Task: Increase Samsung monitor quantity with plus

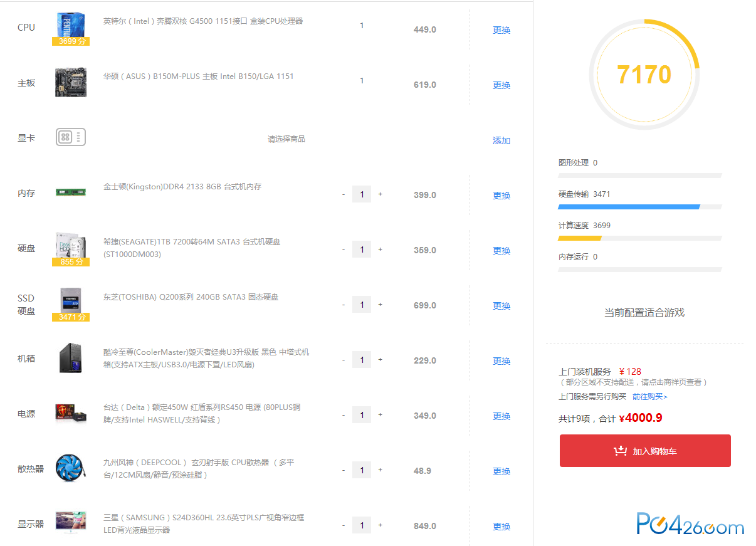Action: tap(380, 525)
